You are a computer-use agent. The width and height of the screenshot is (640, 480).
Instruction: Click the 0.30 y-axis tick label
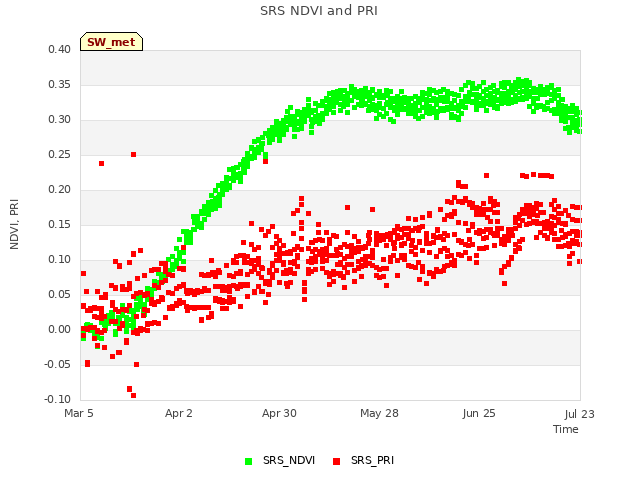click(60, 120)
